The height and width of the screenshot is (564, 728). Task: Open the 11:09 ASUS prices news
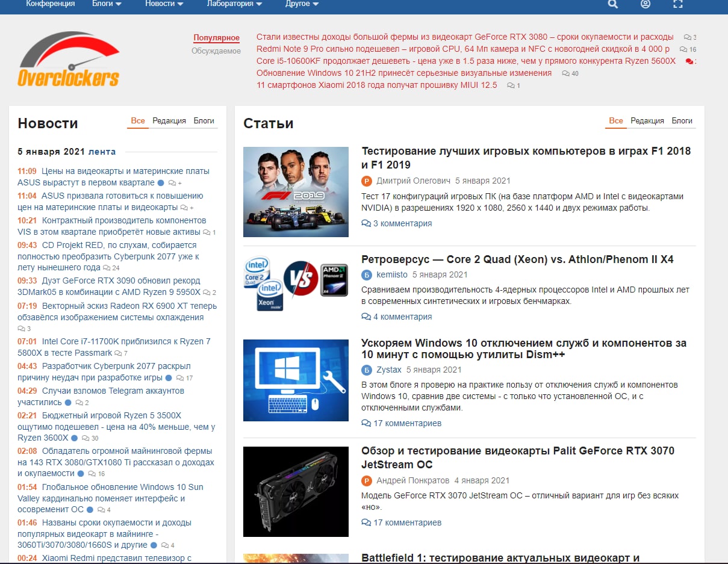click(x=113, y=177)
